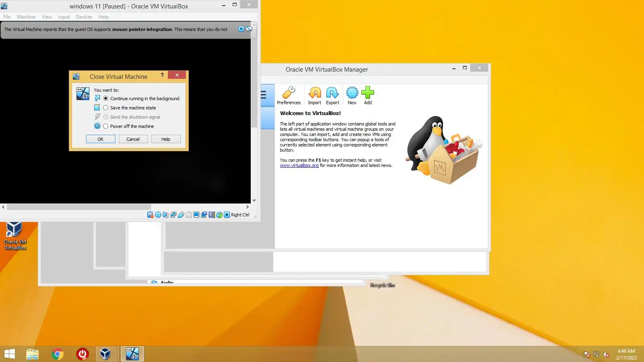Select Continue running in the background
644x362 pixels.
click(141, 99)
